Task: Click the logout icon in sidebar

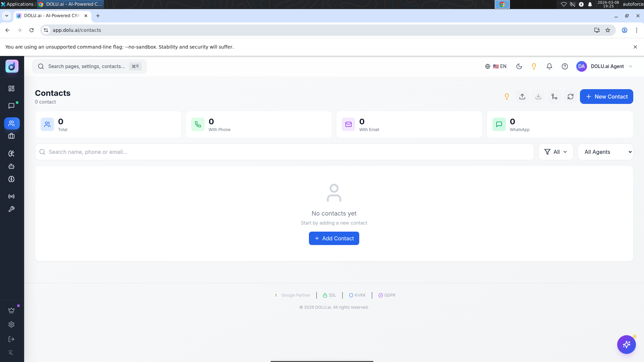Action: pyautogui.click(x=11, y=339)
